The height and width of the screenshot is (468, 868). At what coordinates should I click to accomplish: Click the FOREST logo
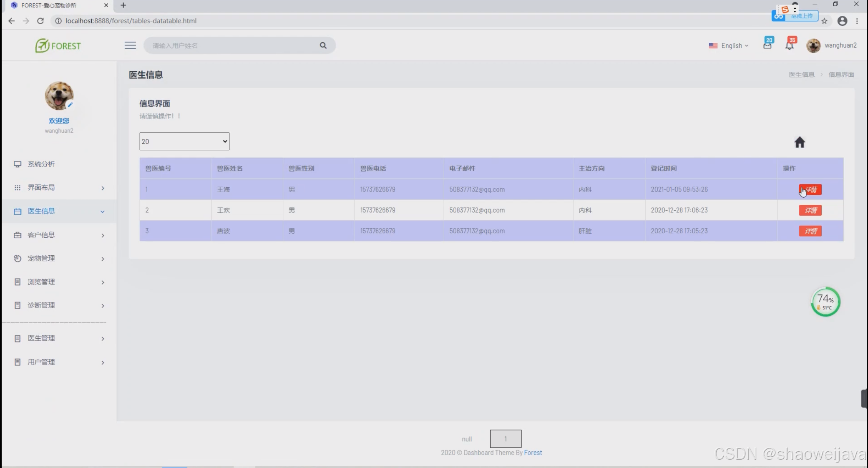pyautogui.click(x=58, y=45)
